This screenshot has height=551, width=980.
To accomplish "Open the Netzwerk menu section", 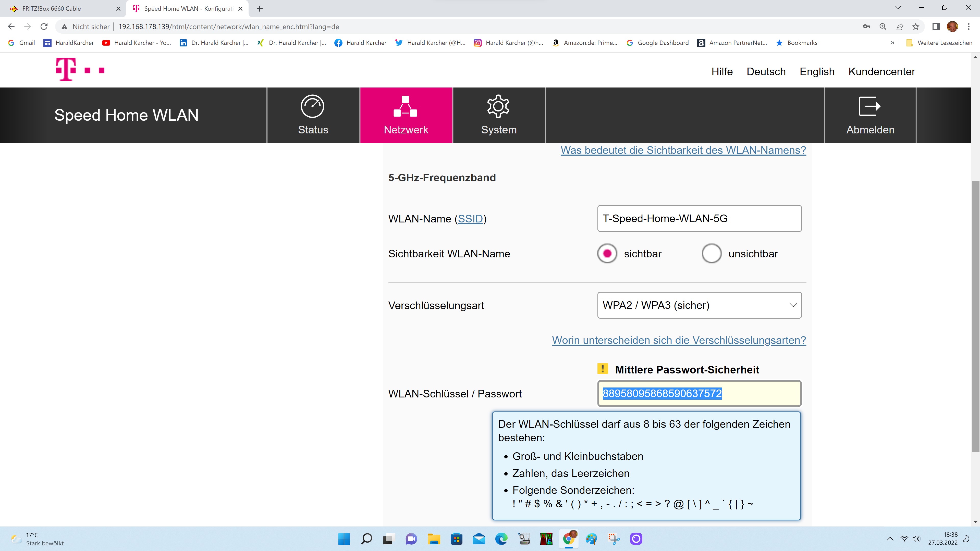I will click(x=406, y=115).
